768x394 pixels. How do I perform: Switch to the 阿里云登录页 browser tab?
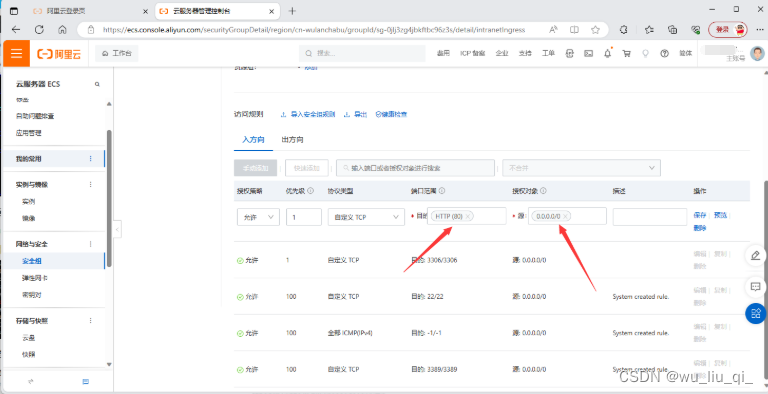click(x=91, y=11)
